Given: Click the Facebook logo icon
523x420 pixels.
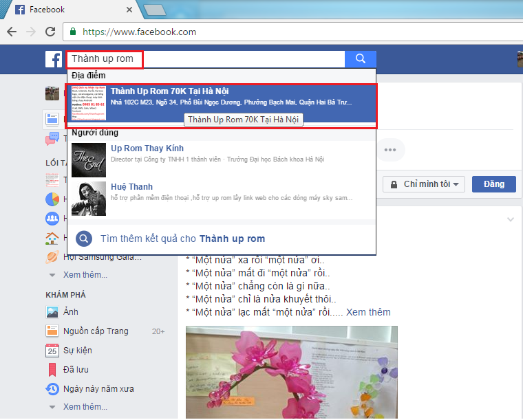Looking at the screenshot, I should pos(54,59).
